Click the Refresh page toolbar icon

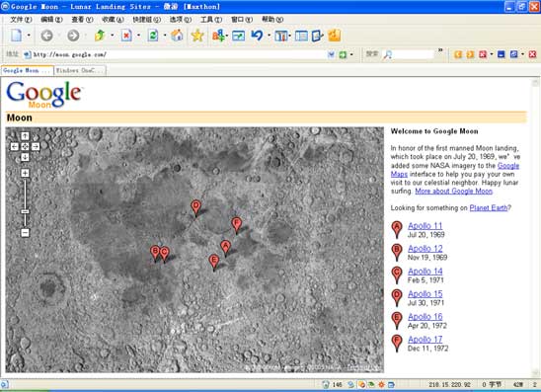tap(153, 36)
